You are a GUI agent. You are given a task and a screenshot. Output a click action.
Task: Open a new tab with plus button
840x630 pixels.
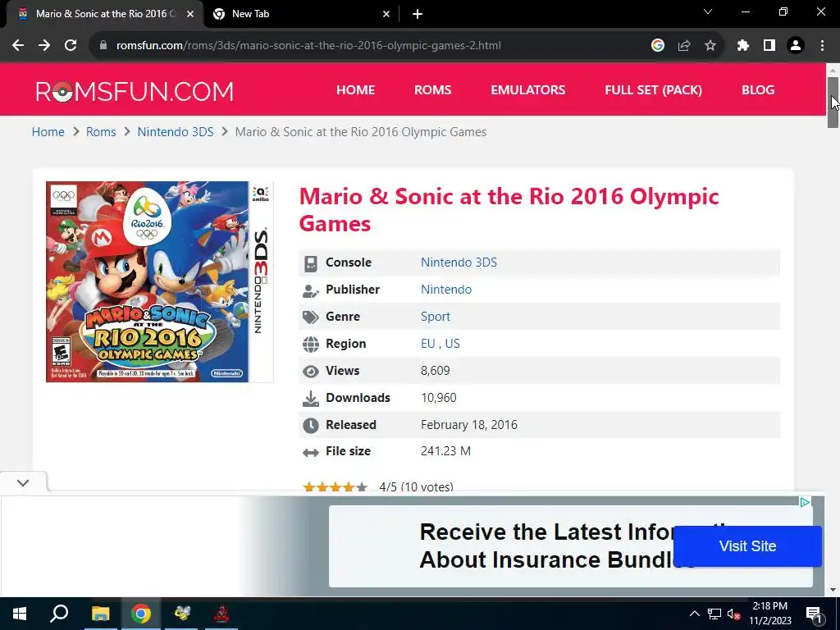(x=418, y=15)
